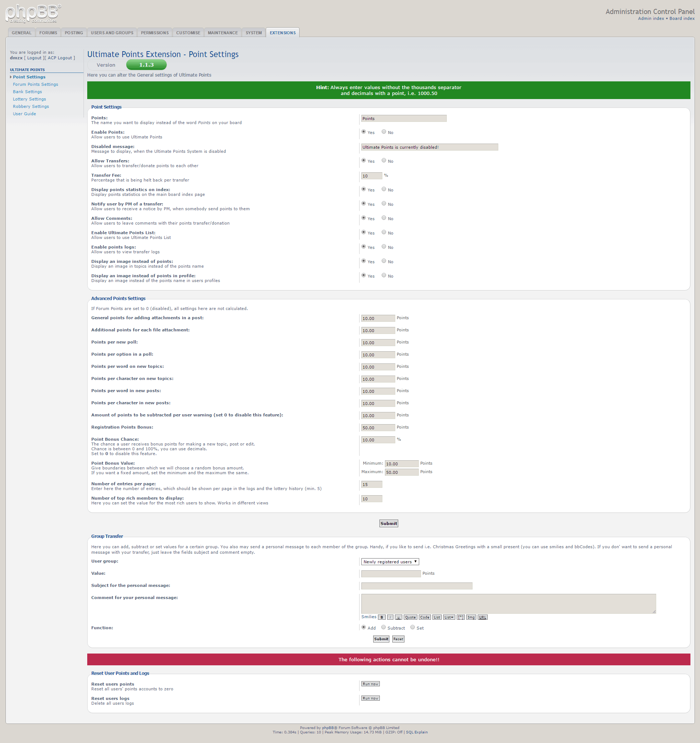This screenshot has width=700, height=743.
Task: Insert Quote BBCode tag
Action: point(410,617)
